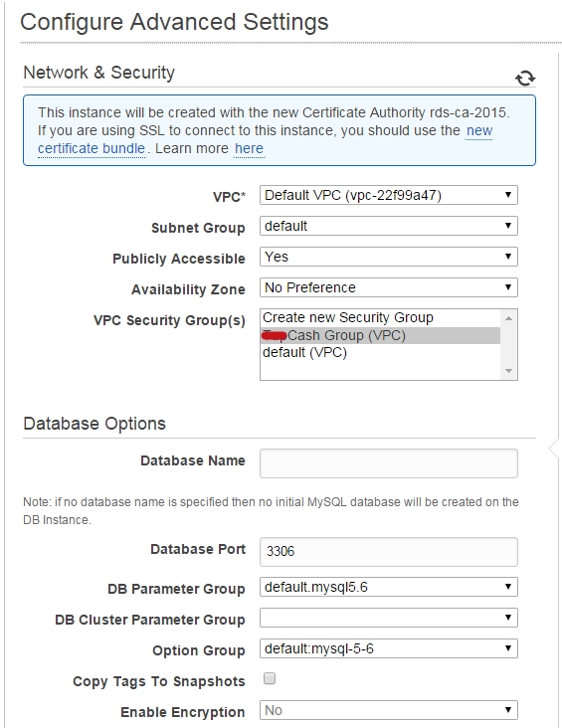
Task: Open the Availability Zone dropdown
Action: pyautogui.click(x=389, y=287)
